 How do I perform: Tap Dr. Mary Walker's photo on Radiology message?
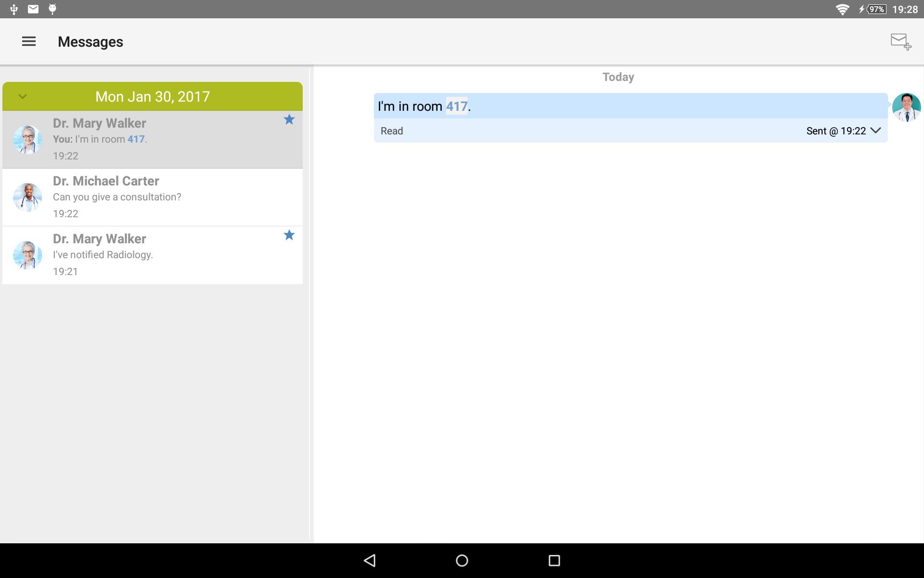pyautogui.click(x=27, y=255)
